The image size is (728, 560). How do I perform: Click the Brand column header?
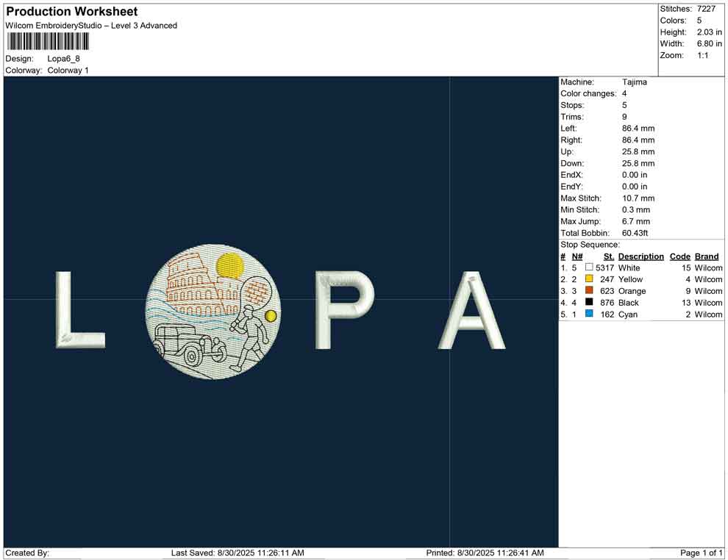(x=707, y=256)
